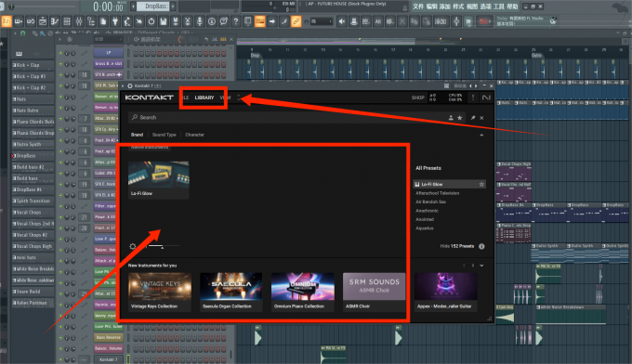Select the Brand filter tab
This screenshot has height=364, width=632.
tap(137, 135)
